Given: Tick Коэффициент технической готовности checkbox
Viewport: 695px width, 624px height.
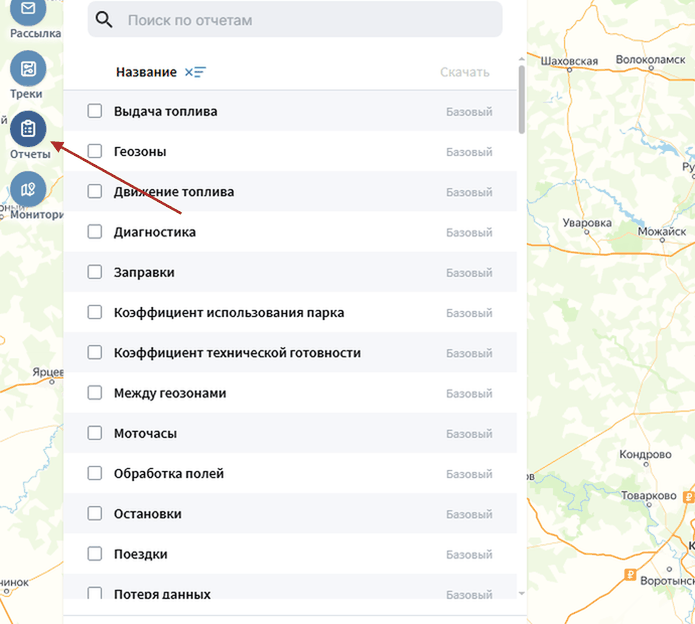Looking at the screenshot, I should pos(94,352).
